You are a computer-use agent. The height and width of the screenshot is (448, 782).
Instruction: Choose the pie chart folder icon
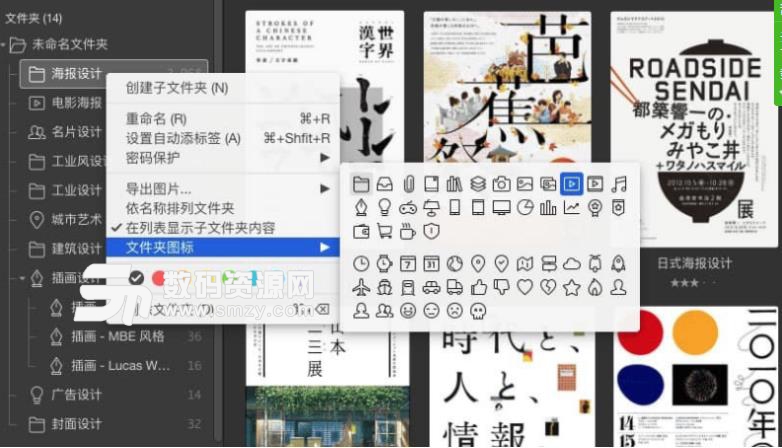[525, 207]
